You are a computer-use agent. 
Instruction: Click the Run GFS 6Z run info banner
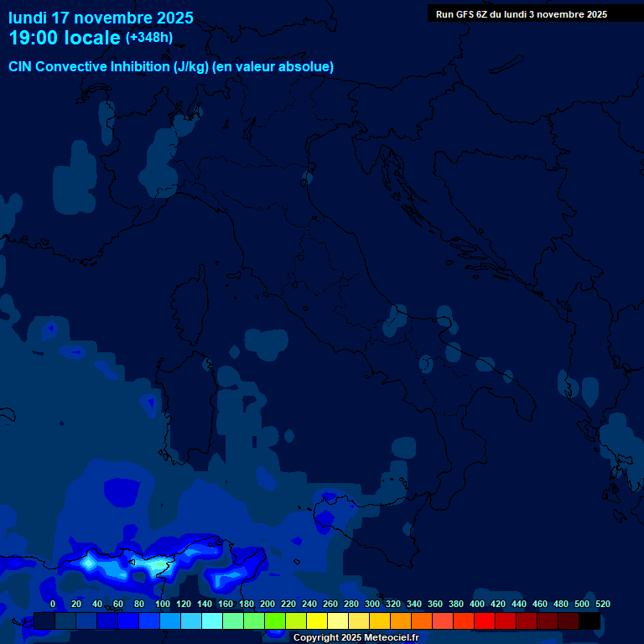click(x=522, y=13)
